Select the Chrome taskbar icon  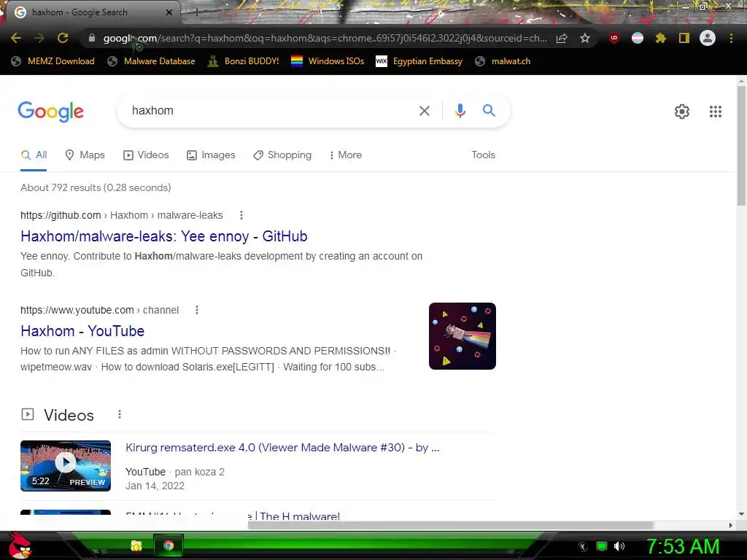(x=169, y=545)
